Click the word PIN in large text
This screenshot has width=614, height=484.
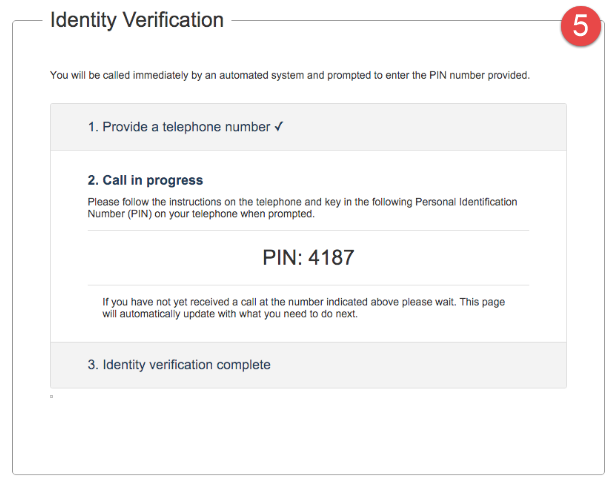(282, 258)
